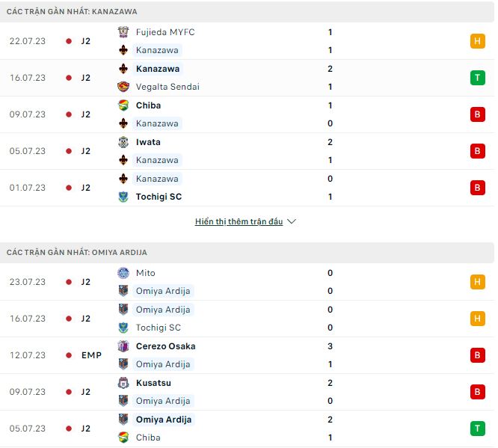Click the red dot beside J2 on the 09.07.23 Chiba match
Viewport: 498px width, 448px height.
click(69, 114)
